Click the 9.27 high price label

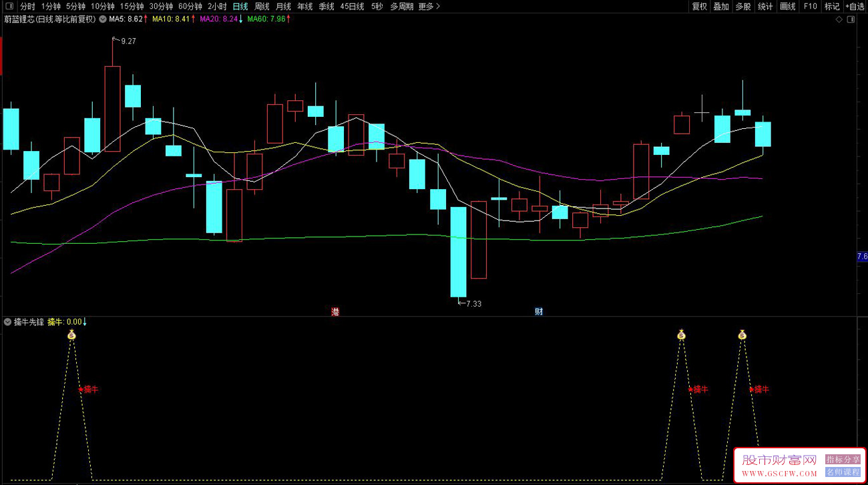point(128,41)
